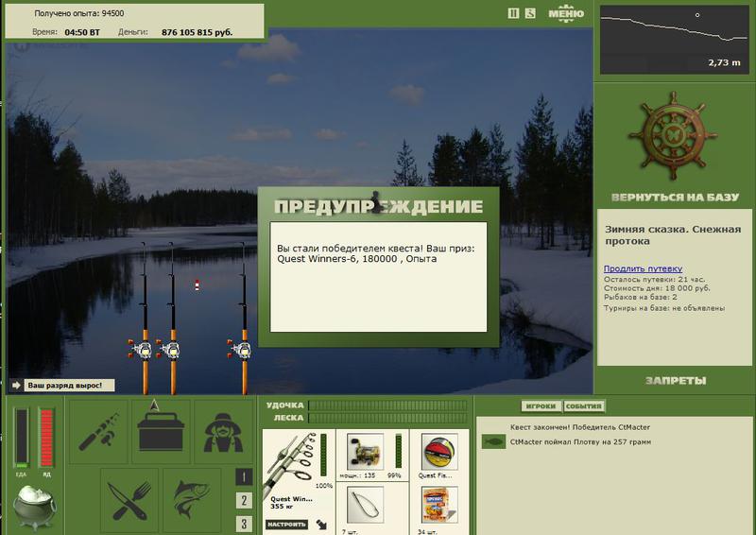Click 'Стоимость дня: 18 000 руб.' text

click(657, 288)
